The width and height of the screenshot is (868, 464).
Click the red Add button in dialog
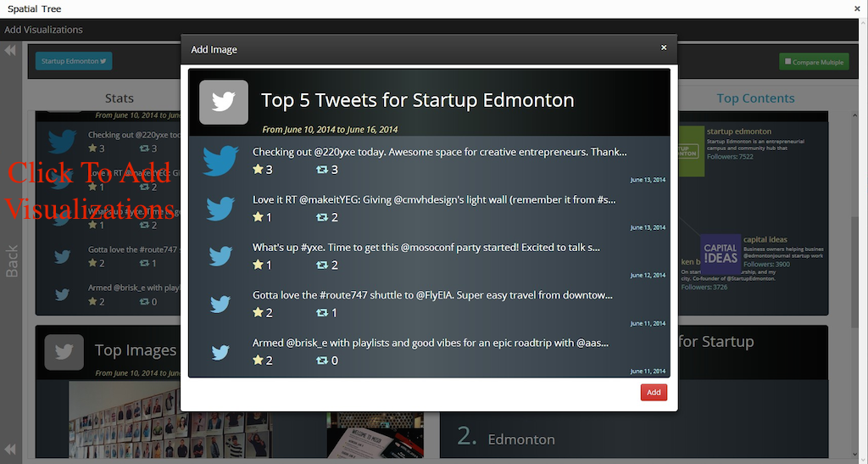coord(654,393)
